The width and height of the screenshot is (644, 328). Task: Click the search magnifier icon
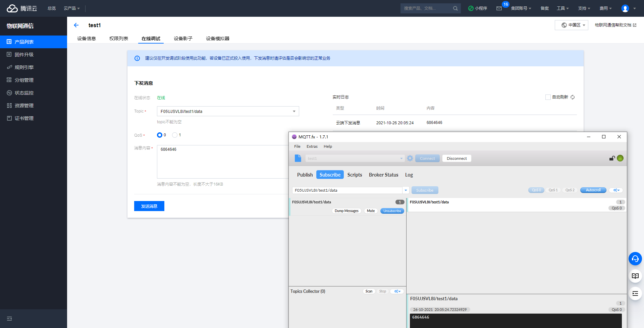[455, 8]
